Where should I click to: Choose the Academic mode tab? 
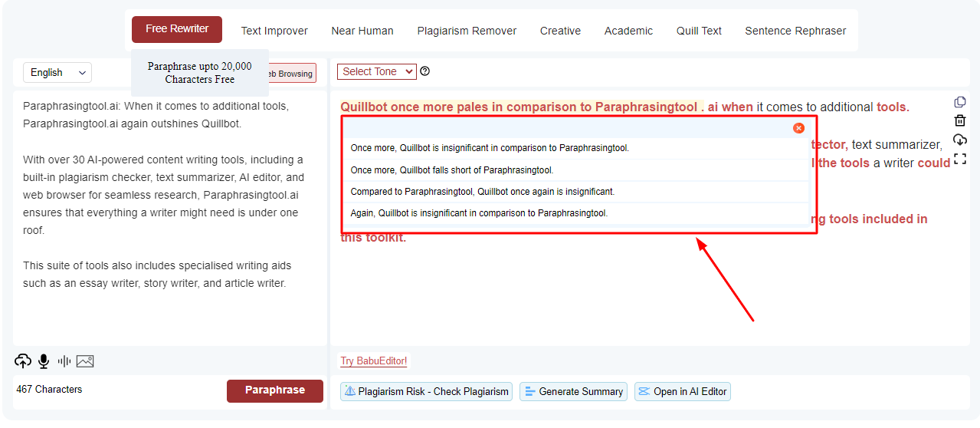click(628, 31)
